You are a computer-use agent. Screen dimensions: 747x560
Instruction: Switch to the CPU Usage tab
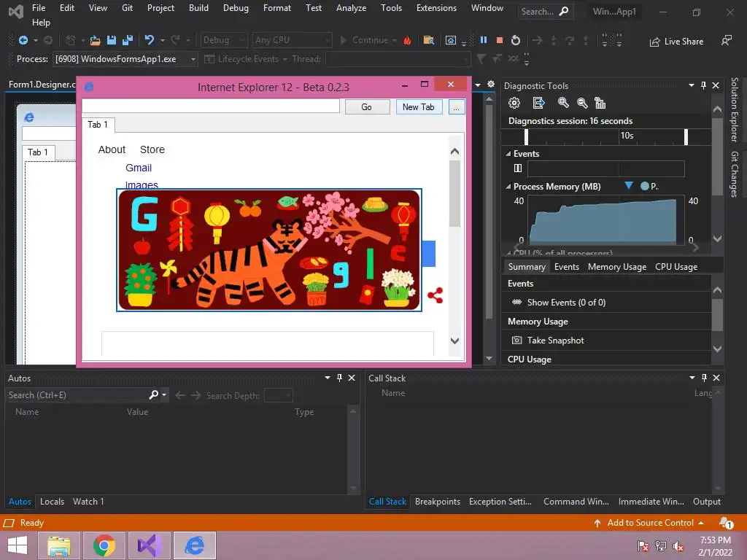[x=676, y=267]
